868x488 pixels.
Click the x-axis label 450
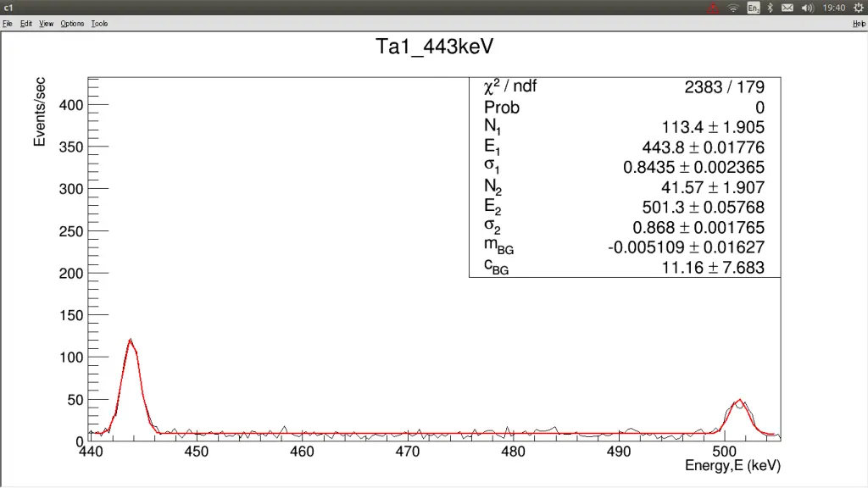tap(196, 452)
